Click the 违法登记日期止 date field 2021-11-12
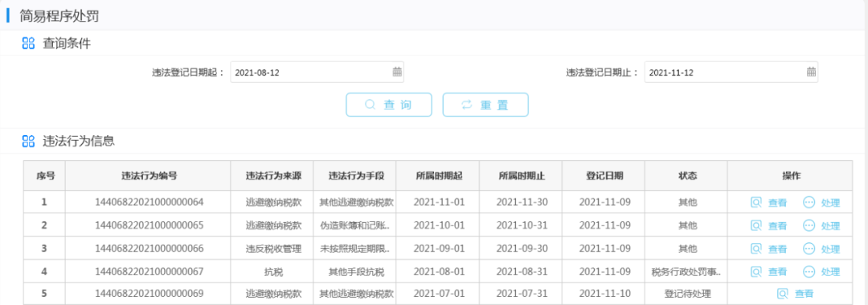This screenshot has height=305, width=868. click(x=731, y=72)
